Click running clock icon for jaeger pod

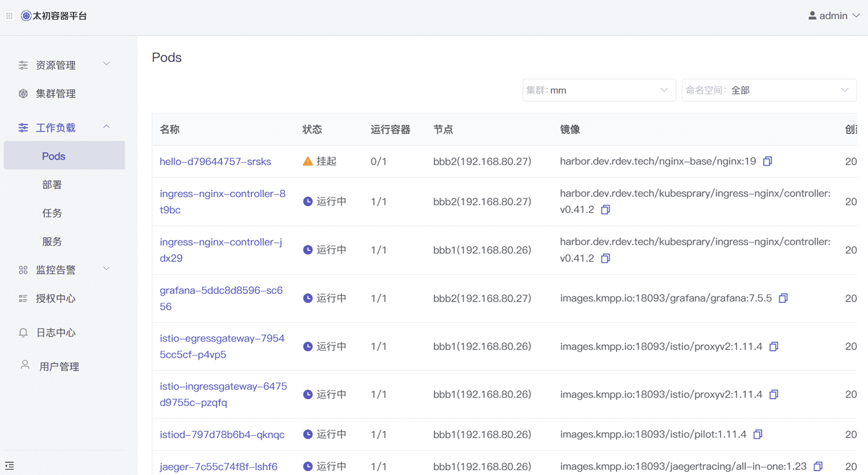308,467
